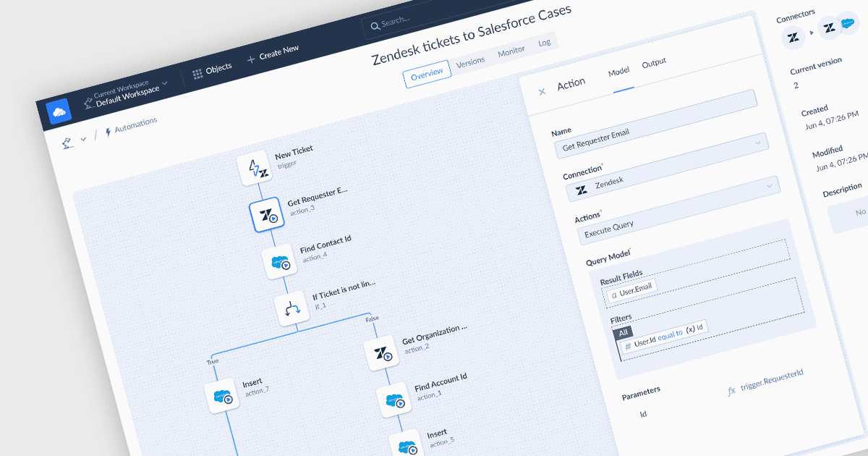Click the All filter group label
The width and height of the screenshot is (868, 456).
[623, 334]
